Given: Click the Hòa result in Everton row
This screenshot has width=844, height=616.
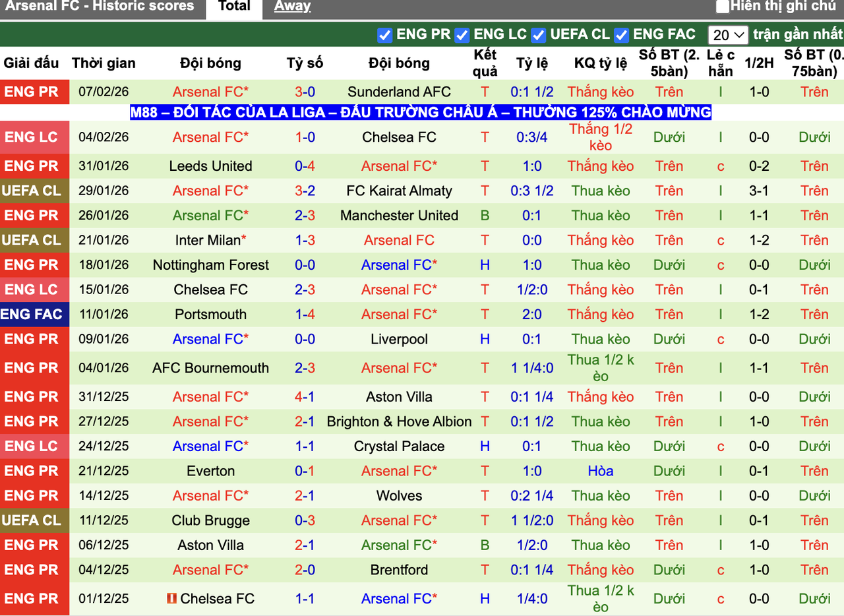Looking at the screenshot, I should point(601,472).
